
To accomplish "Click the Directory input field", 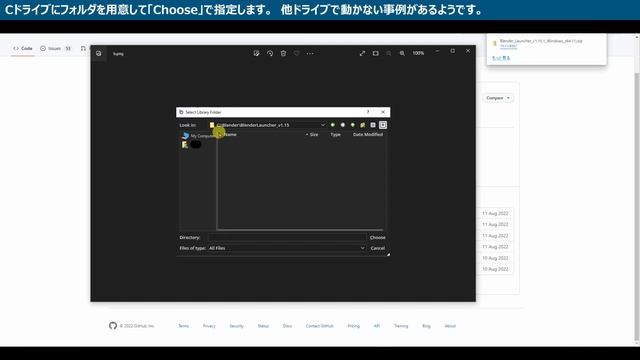I will tap(287, 237).
